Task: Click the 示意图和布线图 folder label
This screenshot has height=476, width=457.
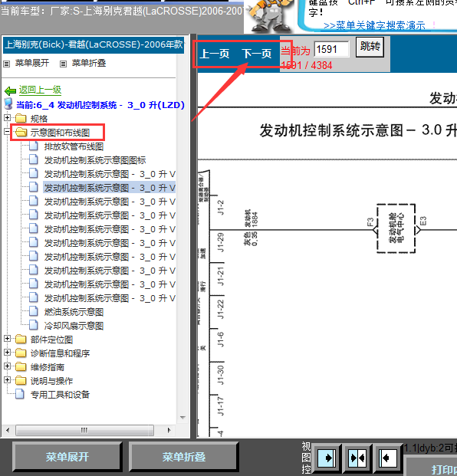Action: click(x=60, y=133)
